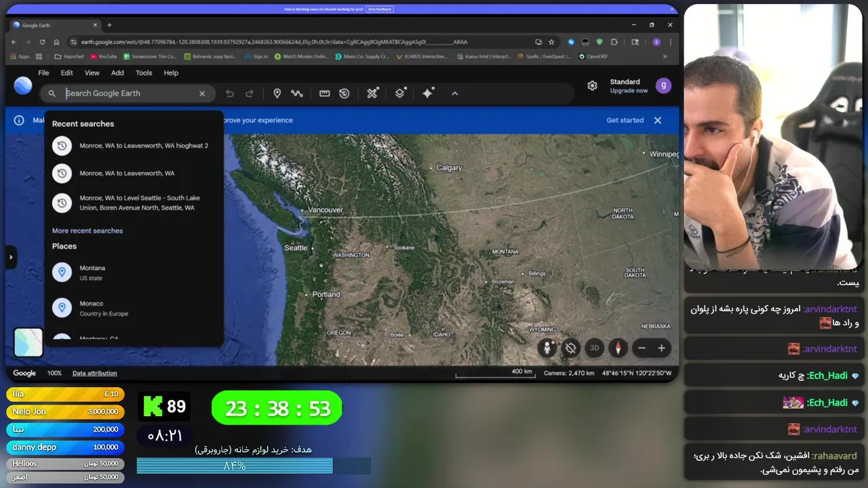Open a new Chrome tab
This screenshot has height=488, width=868.
[x=109, y=25]
